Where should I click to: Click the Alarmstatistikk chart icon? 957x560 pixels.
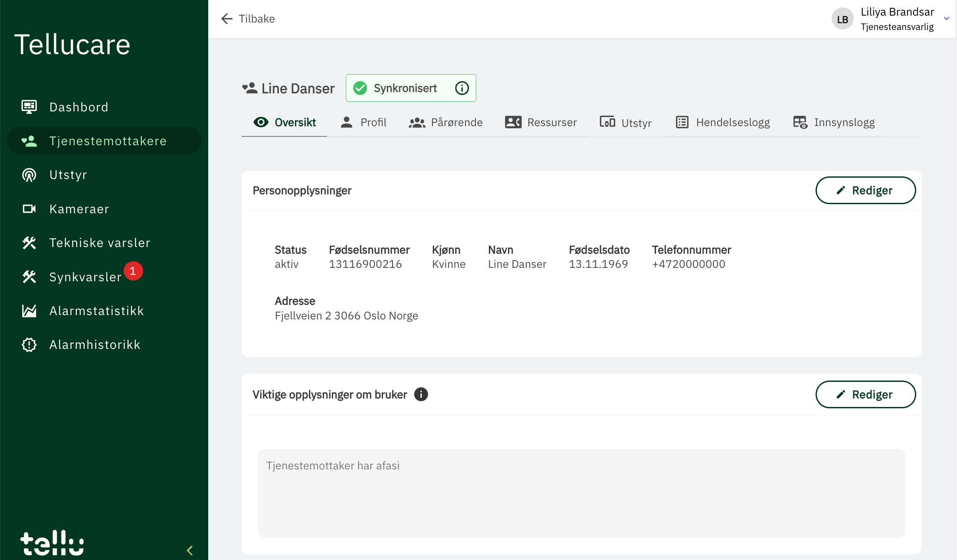pyautogui.click(x=29, y=311)
